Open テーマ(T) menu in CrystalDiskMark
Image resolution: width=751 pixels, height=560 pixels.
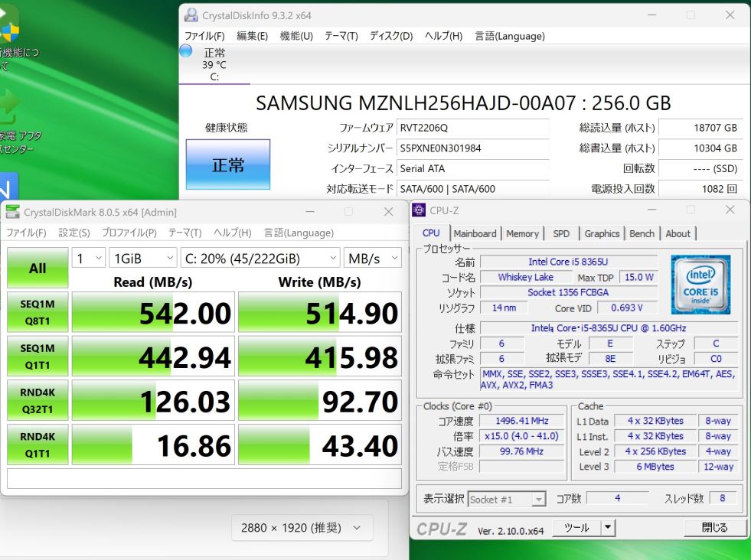[184, 233]
